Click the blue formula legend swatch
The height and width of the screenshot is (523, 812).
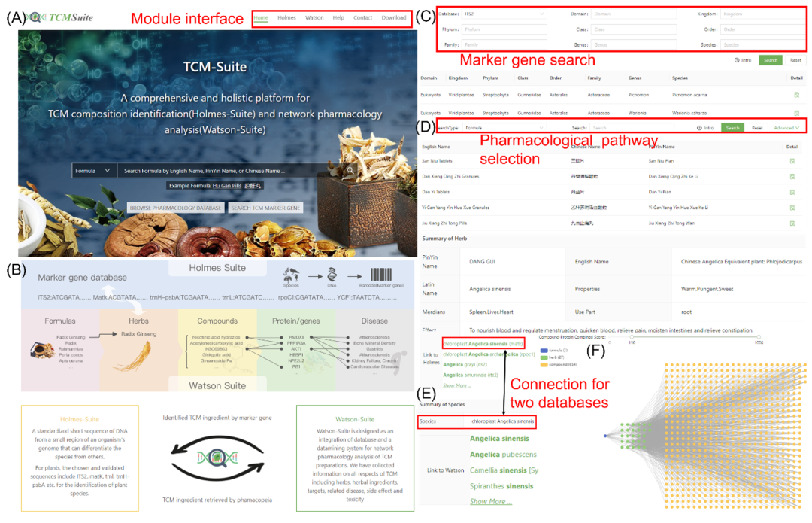544,351
